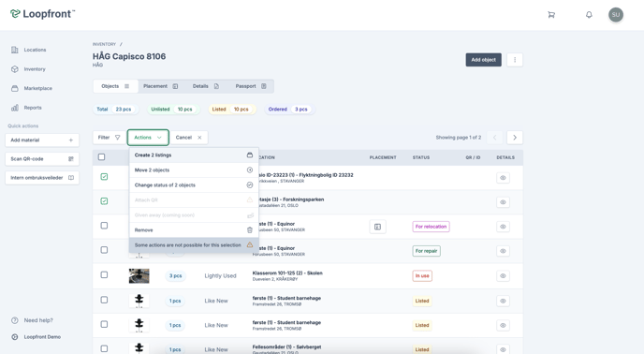Click the Add object button

pos(483,60)
